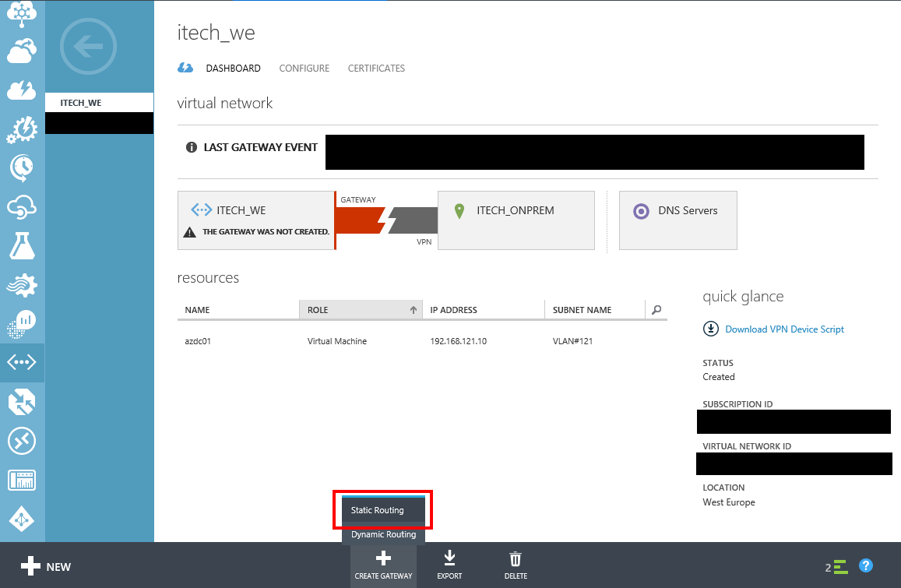Open the quick start cloud icon beside DASHBOARD
The width and height of the screenshot is (901, 588).
[x=185, y=68]
